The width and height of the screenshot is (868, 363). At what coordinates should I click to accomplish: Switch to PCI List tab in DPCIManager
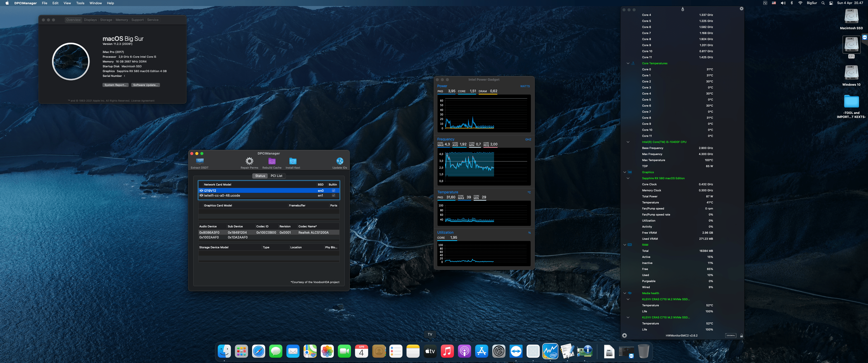(x=277, y=176)
